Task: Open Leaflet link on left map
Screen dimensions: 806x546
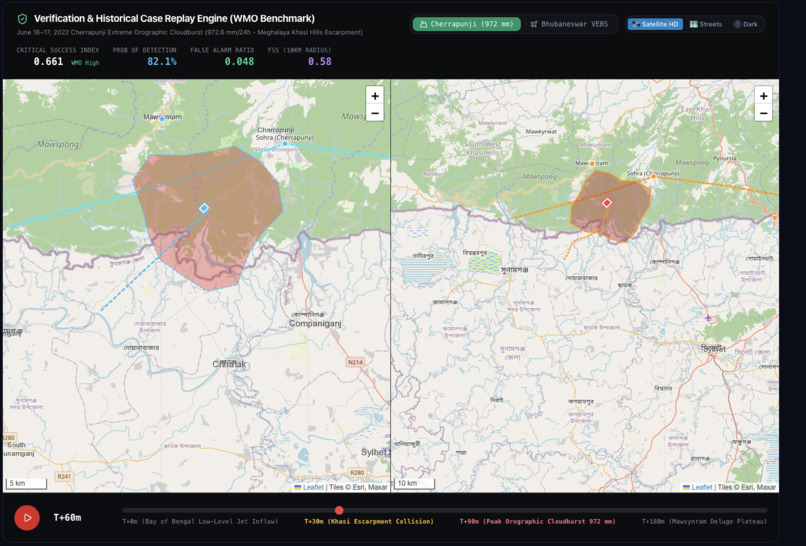Action: pos(313,487)
